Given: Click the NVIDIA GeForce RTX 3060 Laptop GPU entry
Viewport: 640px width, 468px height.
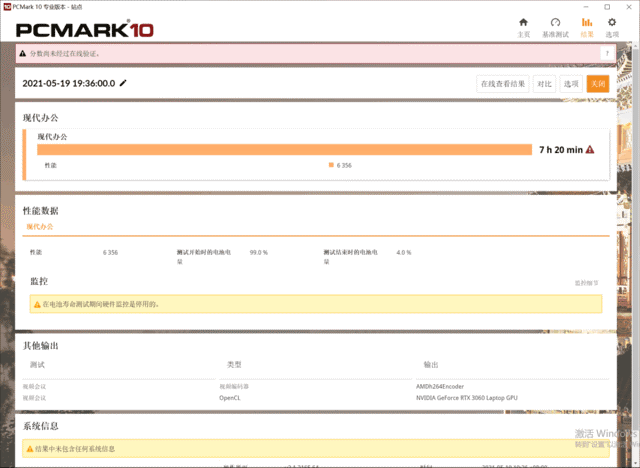Looking at the screenshot, I should coord(467,398).
